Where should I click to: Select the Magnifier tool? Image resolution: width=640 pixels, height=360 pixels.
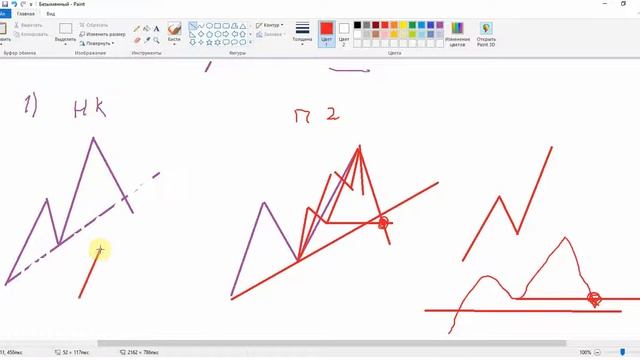[156, 40]
